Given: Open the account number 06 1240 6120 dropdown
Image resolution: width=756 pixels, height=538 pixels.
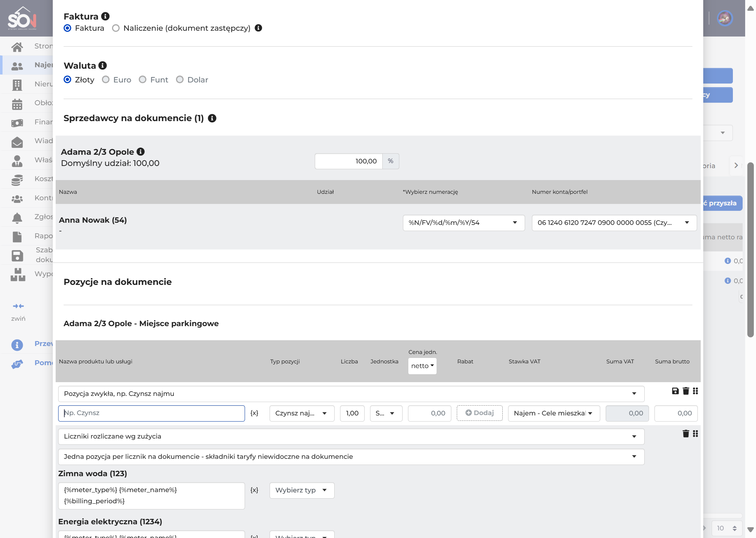Looking at the screenshot, I should point(614,223).
